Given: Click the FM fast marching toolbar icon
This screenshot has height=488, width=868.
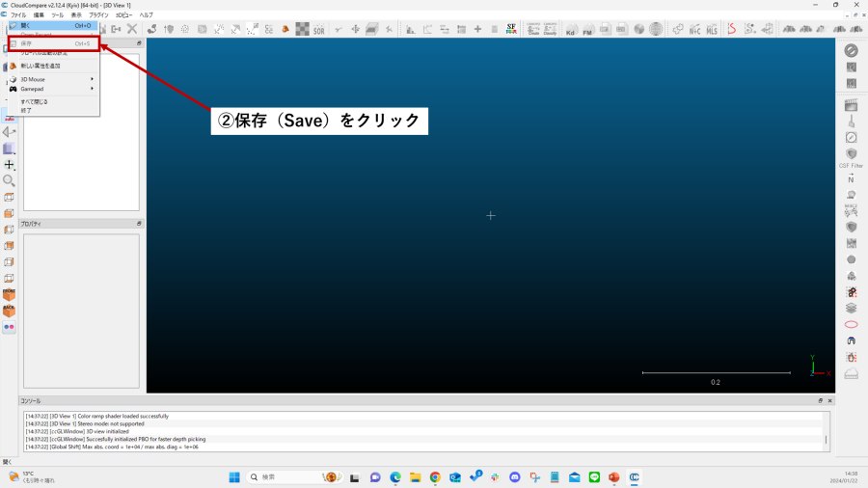Looking at the screenshot, I should click(588, 29).
